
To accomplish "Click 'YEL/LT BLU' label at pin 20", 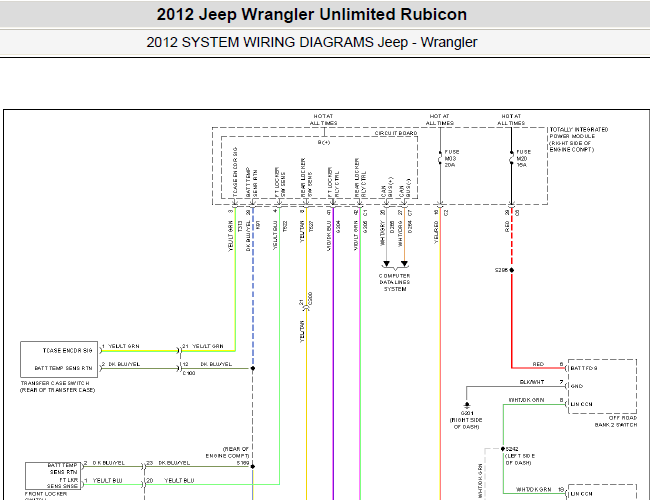I will pyautogui.click(x=179, y=481).
